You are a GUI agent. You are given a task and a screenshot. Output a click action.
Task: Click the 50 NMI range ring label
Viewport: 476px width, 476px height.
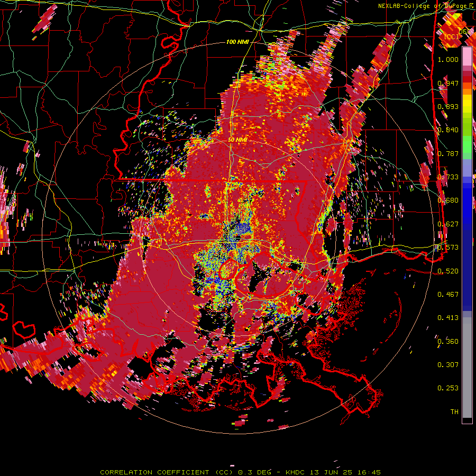[x=237, y=140]
